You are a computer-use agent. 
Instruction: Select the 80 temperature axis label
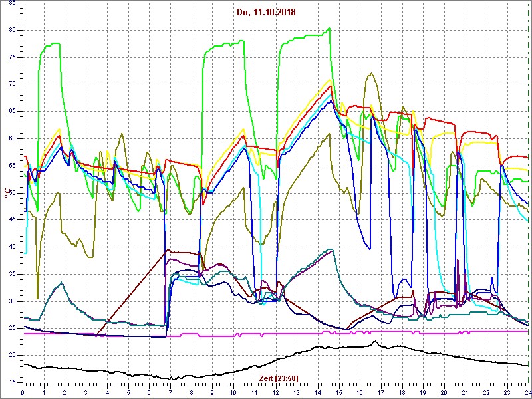pyautogui.click(x=11, y=30)
